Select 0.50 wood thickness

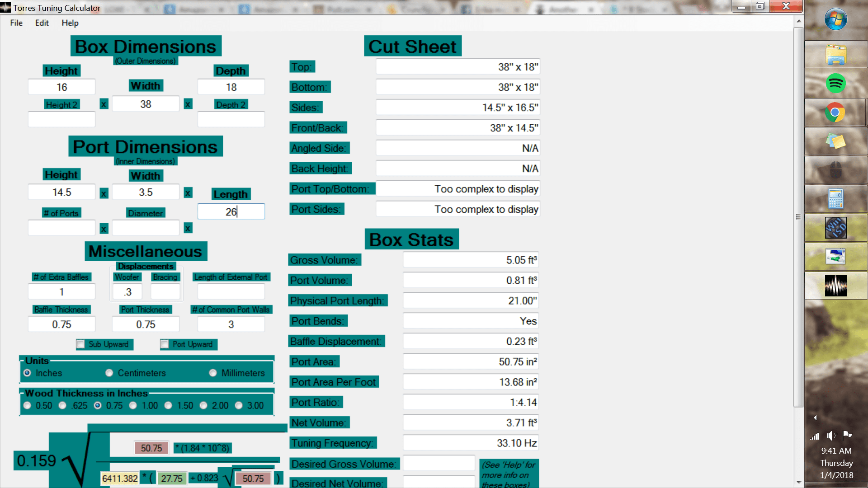pos(27,405)
